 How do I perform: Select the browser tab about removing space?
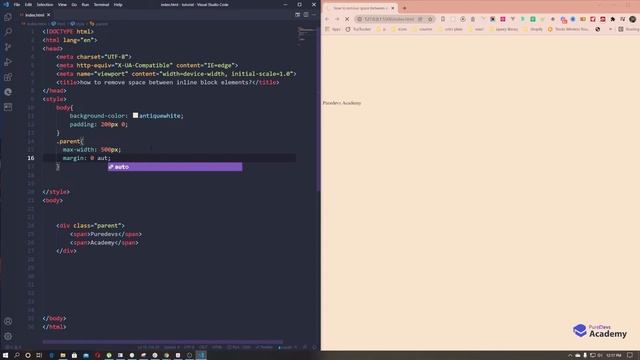pyautogui.click(x=360, y=8)
